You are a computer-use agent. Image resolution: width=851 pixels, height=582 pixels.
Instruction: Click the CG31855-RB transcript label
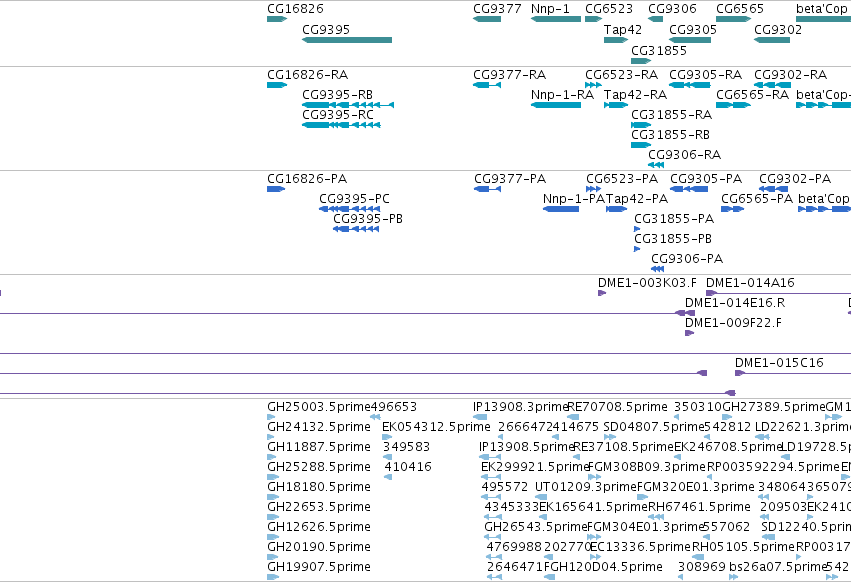(x=670, y=135)
